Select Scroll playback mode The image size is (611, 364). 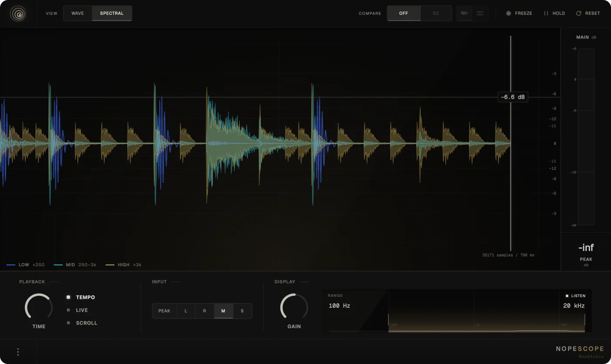[x=82, y=323]
